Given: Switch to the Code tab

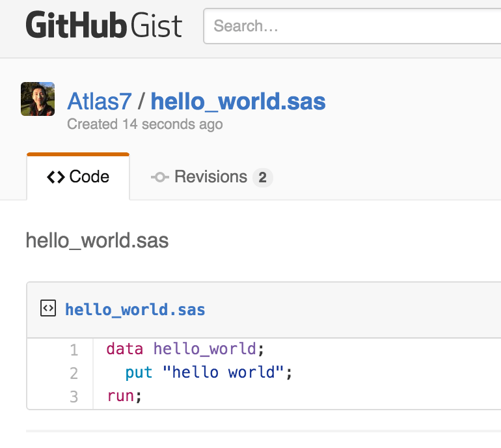Looking at the screenshot, I should (78, 176).
